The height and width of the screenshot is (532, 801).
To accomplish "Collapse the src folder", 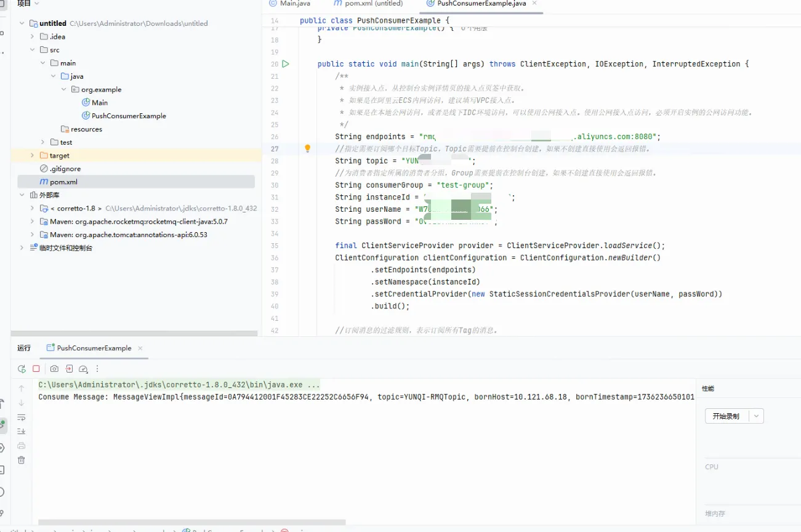I will (33, 50).
